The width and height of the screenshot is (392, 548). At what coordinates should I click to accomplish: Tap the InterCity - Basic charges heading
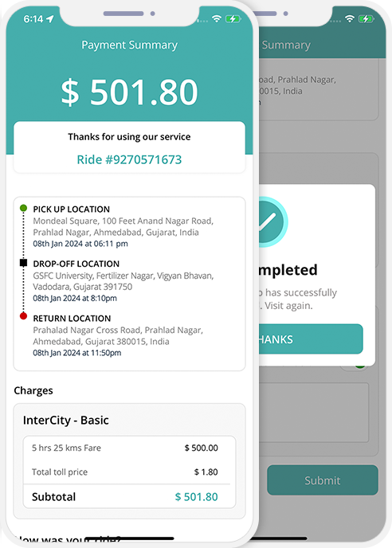66,420
